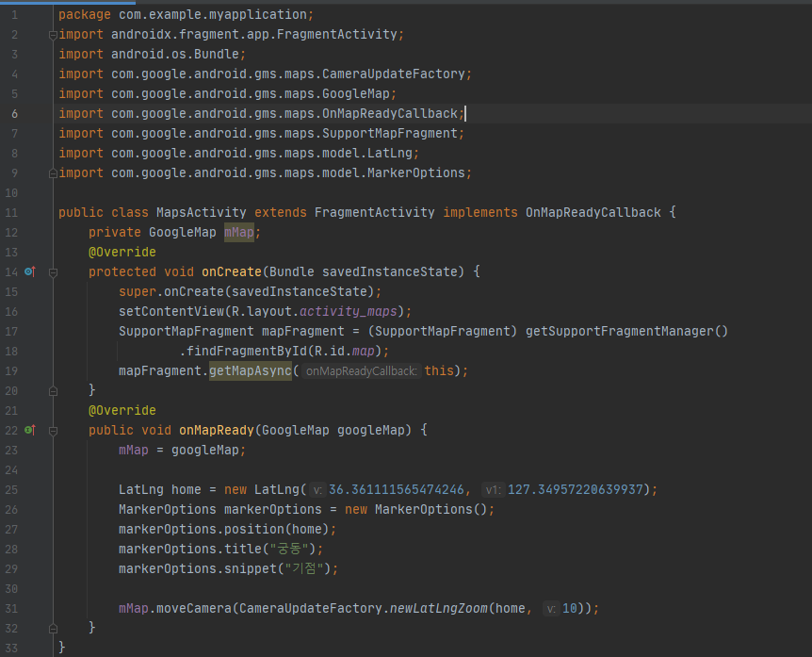Click the SupportMapFragment import line
The image size is (812, 657).
(261, 133)
